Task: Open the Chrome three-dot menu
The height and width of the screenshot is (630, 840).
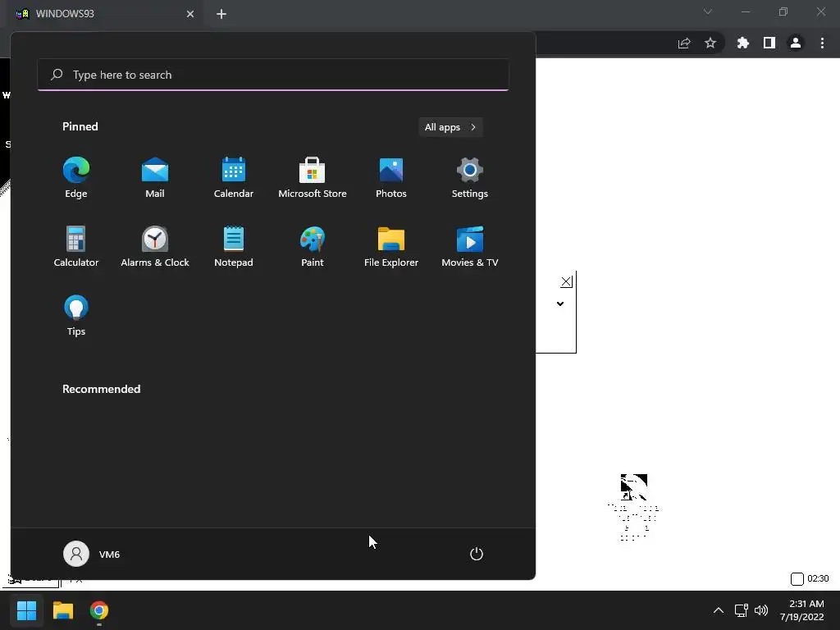Action: pos(822,43)
